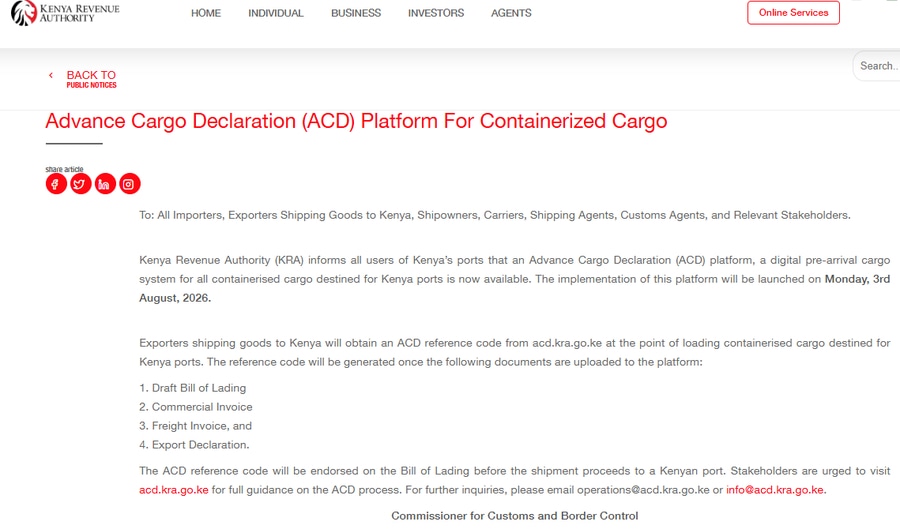This screenshot has width=900, height=529.
Task: Share article on LinkedIn icon
Action: click(x=105, y=184)
